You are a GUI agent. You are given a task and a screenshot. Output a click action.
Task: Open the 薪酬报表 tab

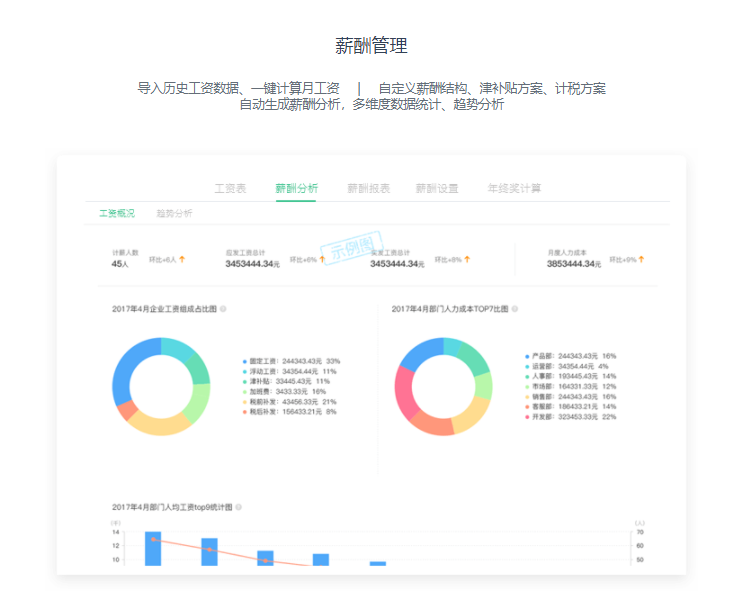(368, 189)
